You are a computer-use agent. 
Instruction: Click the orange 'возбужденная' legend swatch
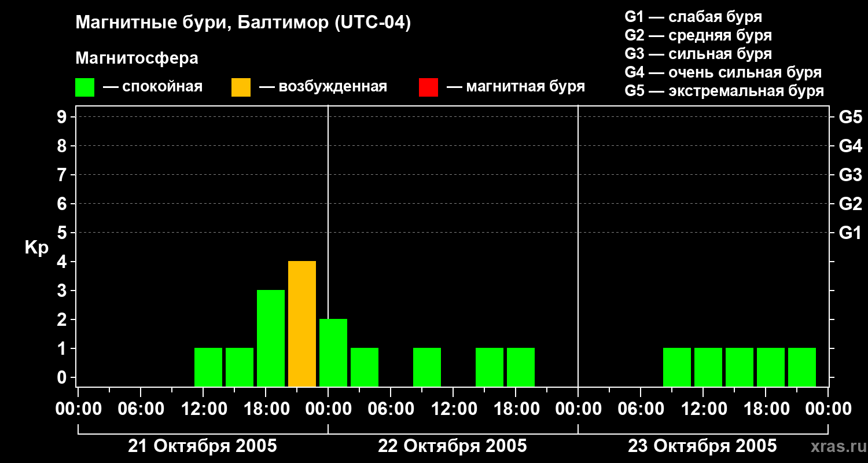(241, 87)
